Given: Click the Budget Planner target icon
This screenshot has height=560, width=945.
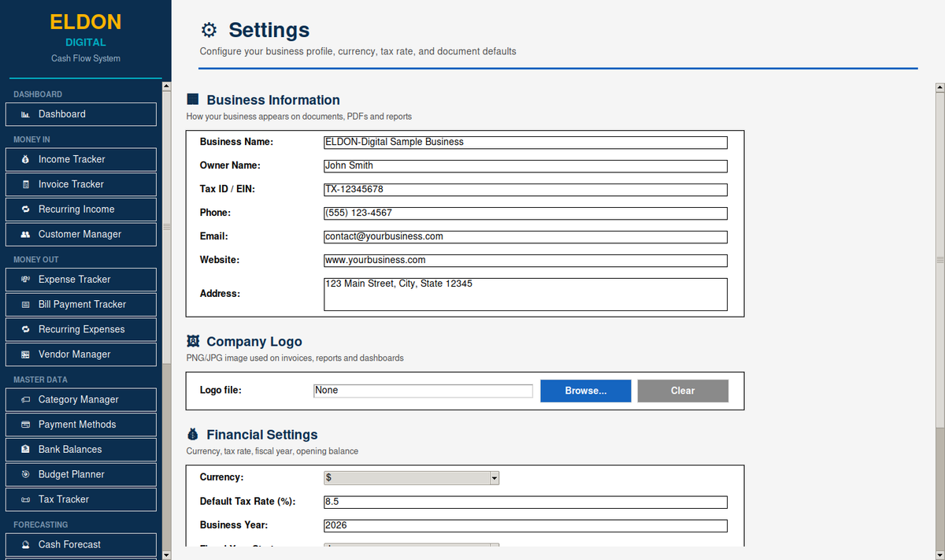Looking at the screenshot, I should coord(25,475).
